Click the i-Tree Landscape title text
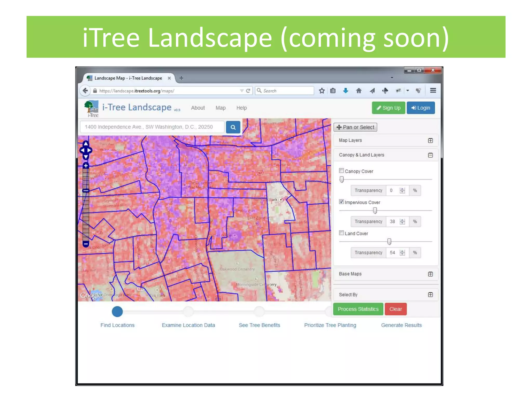The height and width of the screenshot is (399, 532). pyautogui.click(x=137, y=107)
